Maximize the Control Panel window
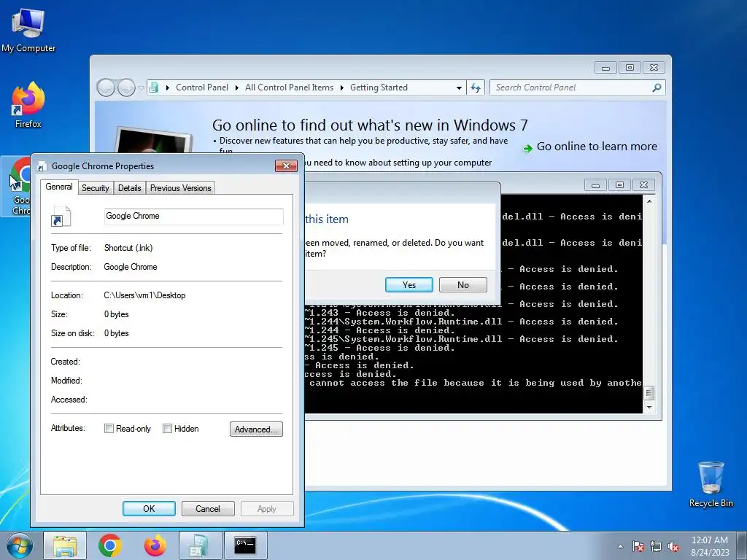This screenshot has width=747, height=560. 630,68
